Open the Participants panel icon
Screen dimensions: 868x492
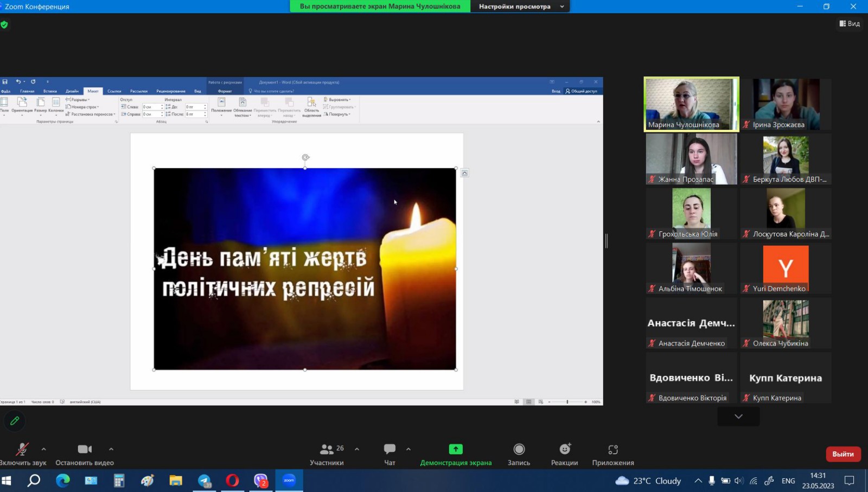327,449
